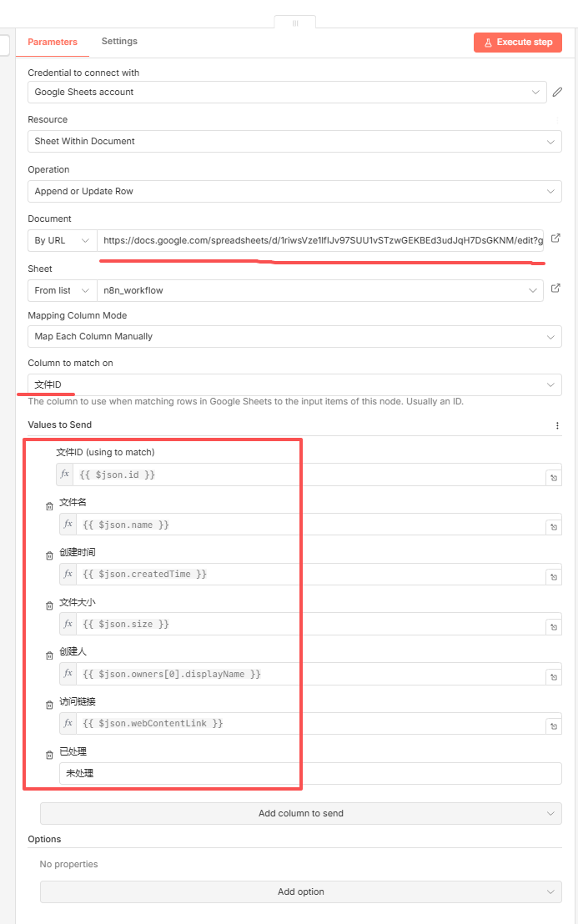
Task: Click the 已处理 value input field
Action: pyautogui.click(x=310, y=774)
